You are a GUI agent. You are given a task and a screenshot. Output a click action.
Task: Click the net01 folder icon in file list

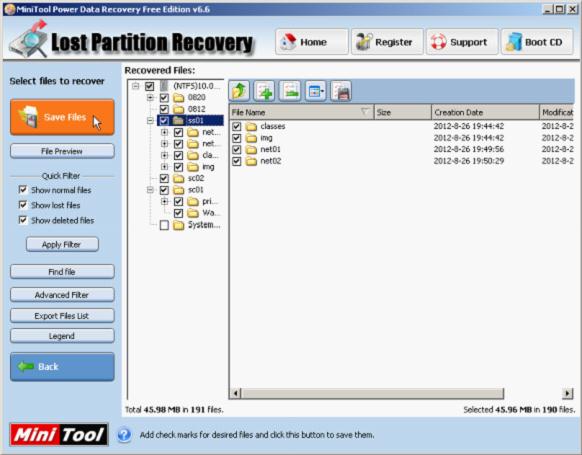pyautogui.click(x=252, y=150)
